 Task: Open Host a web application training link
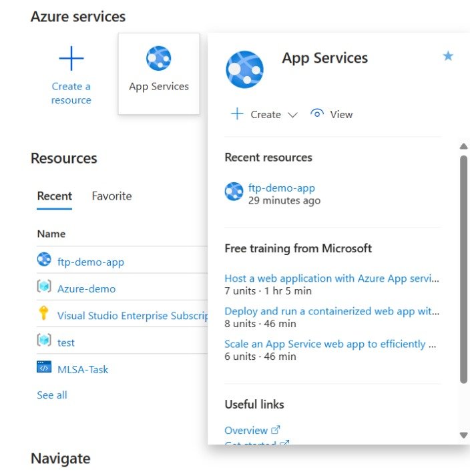pos(332,278)
